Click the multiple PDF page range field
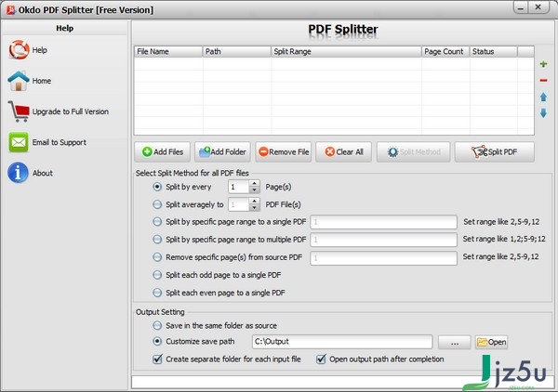The image size is (558, 392). [x=383, y=240]
